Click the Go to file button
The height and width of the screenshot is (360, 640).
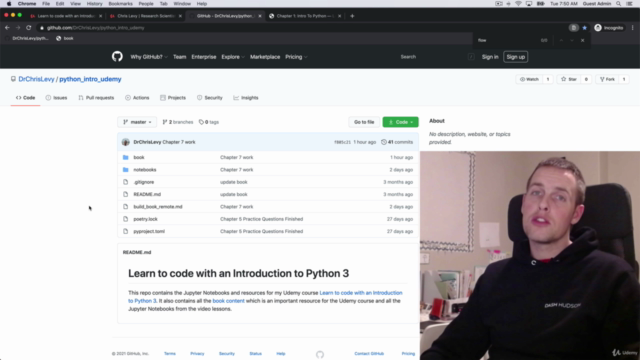[364, 122]
